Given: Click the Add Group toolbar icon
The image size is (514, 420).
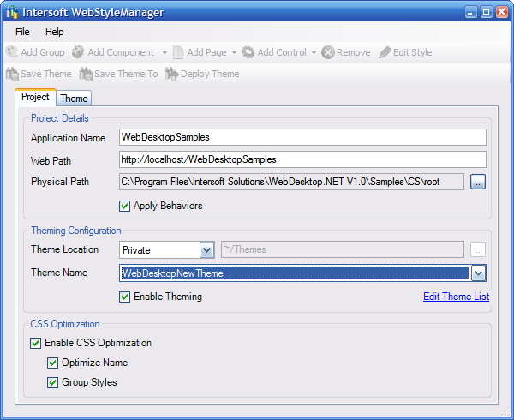Looking at the screenshot, I should (x=12, y=52).
